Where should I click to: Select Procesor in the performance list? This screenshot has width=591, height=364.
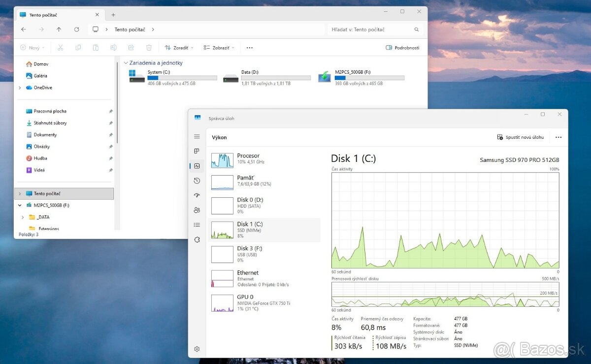(x=265, y=159)
